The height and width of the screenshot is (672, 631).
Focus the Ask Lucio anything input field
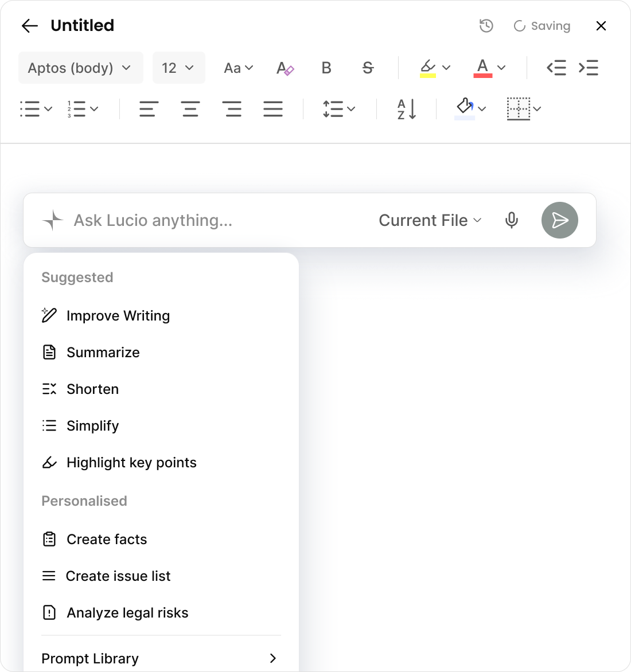(218, 220)
